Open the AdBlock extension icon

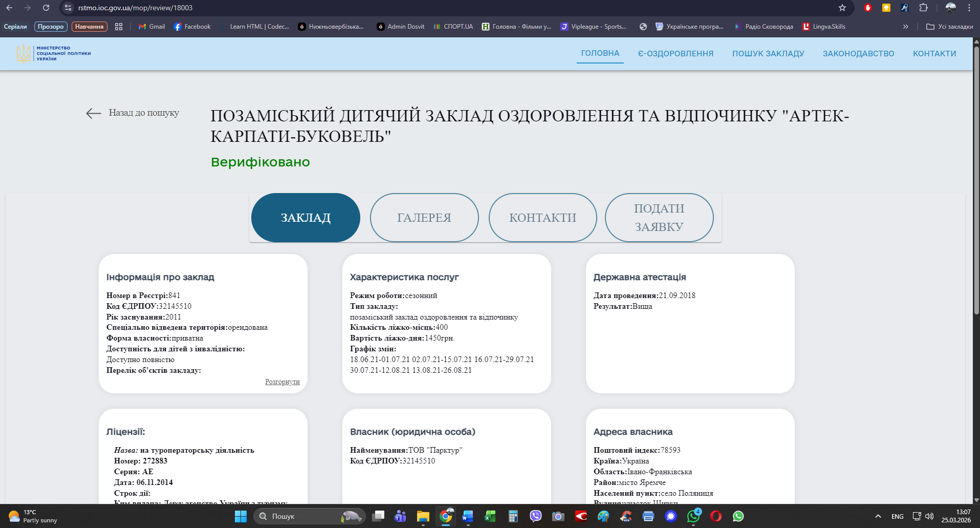pos(868,8)
